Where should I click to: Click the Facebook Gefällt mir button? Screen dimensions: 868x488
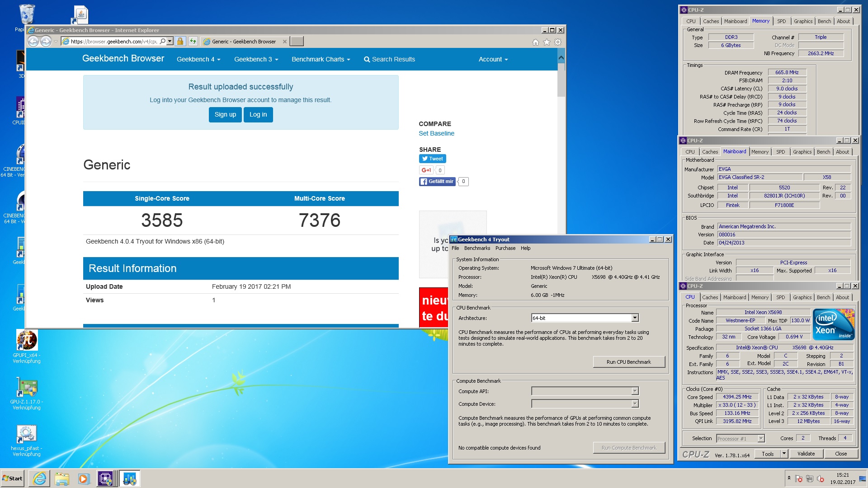[437, 182]
